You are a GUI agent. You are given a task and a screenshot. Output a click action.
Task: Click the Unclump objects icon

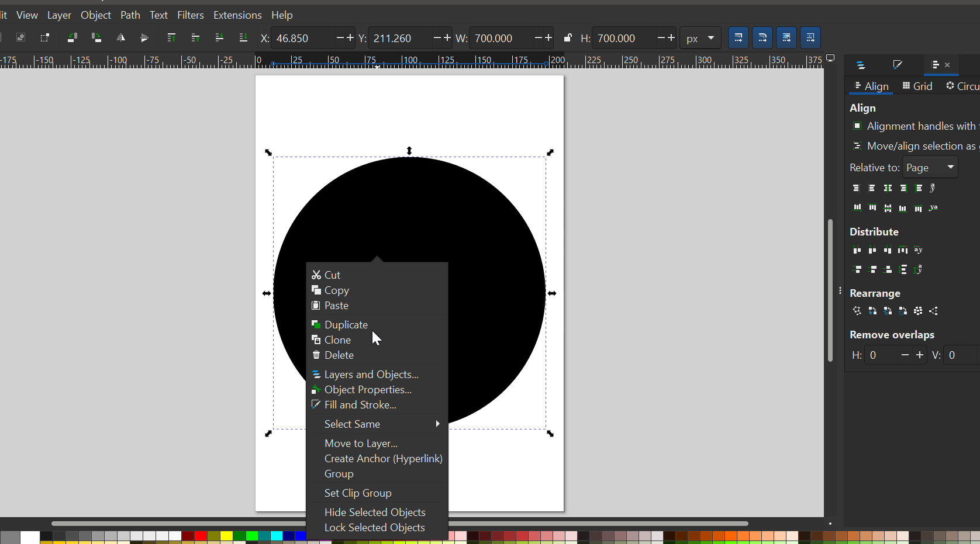pos(934,311)
